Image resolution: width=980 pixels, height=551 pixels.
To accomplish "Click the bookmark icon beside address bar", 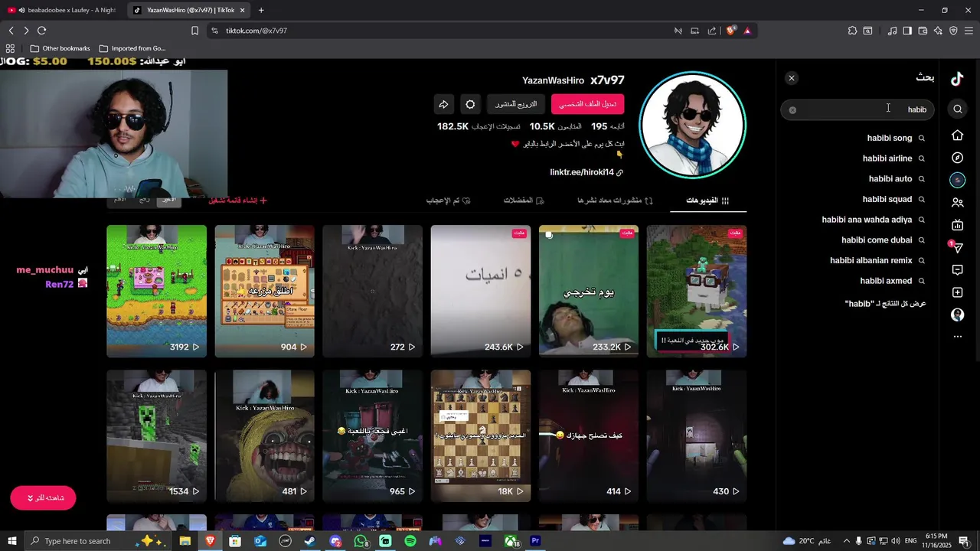I will point(194,31).
